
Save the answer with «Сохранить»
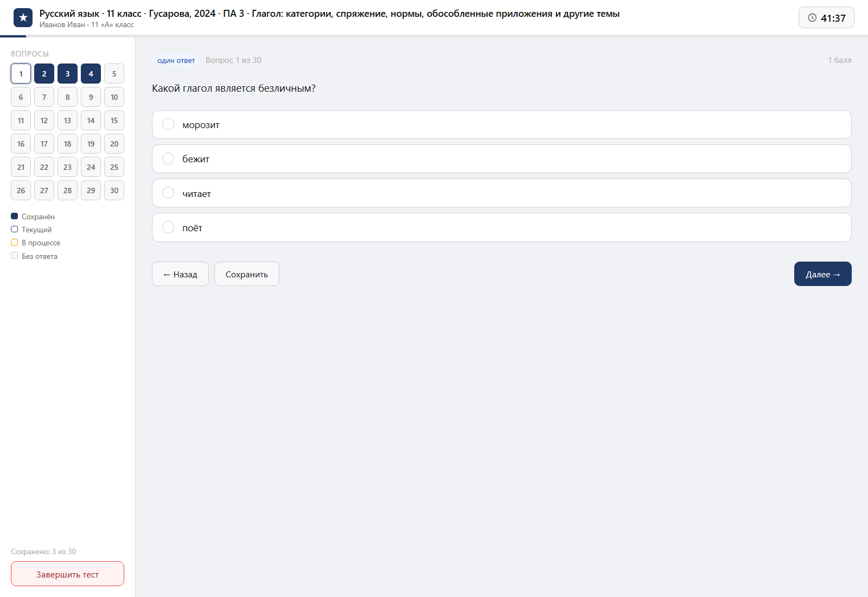coord(247,274)
